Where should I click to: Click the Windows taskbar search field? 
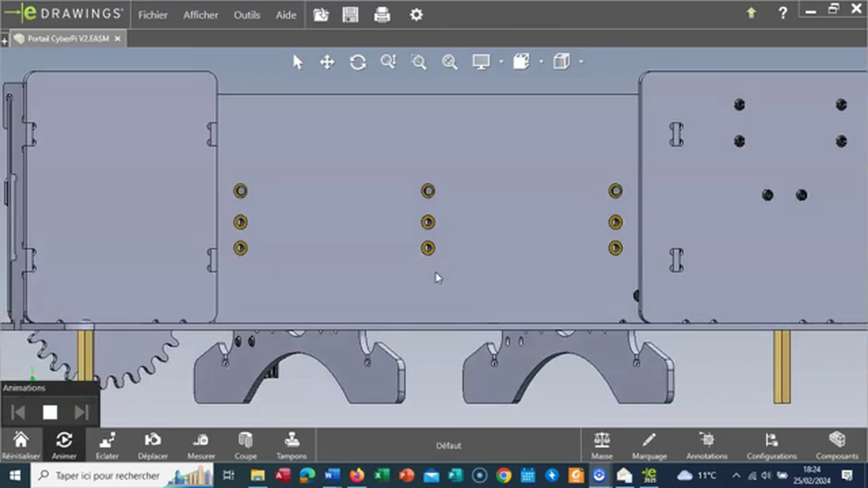(107, 476)
